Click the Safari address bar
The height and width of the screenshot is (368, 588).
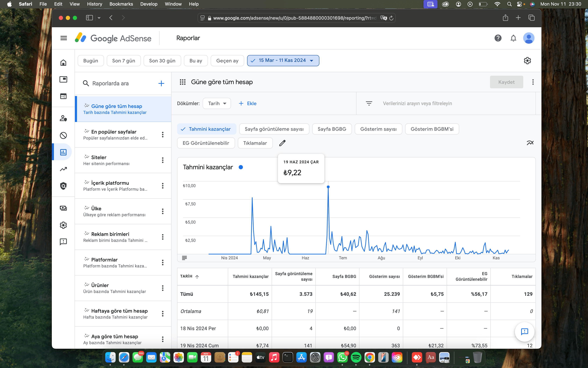296,18
